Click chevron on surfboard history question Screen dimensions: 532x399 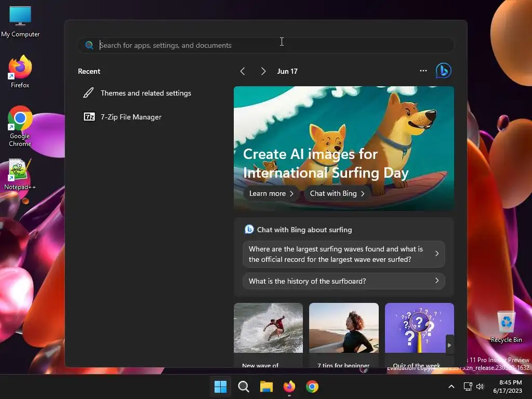point(436,281)
